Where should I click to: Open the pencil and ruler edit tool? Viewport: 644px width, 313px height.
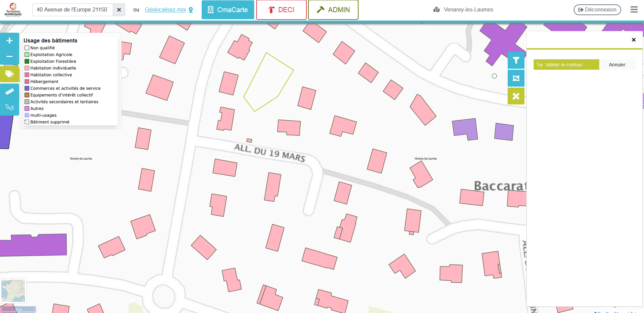[516, 96]
